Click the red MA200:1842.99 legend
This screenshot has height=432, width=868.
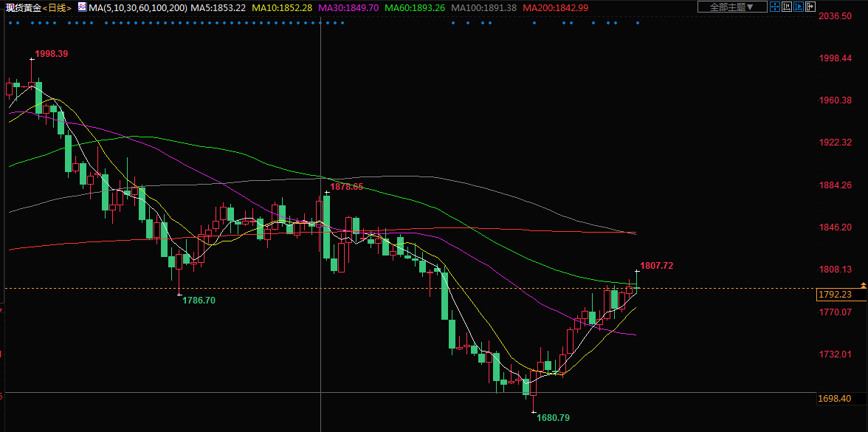point(555,7)
